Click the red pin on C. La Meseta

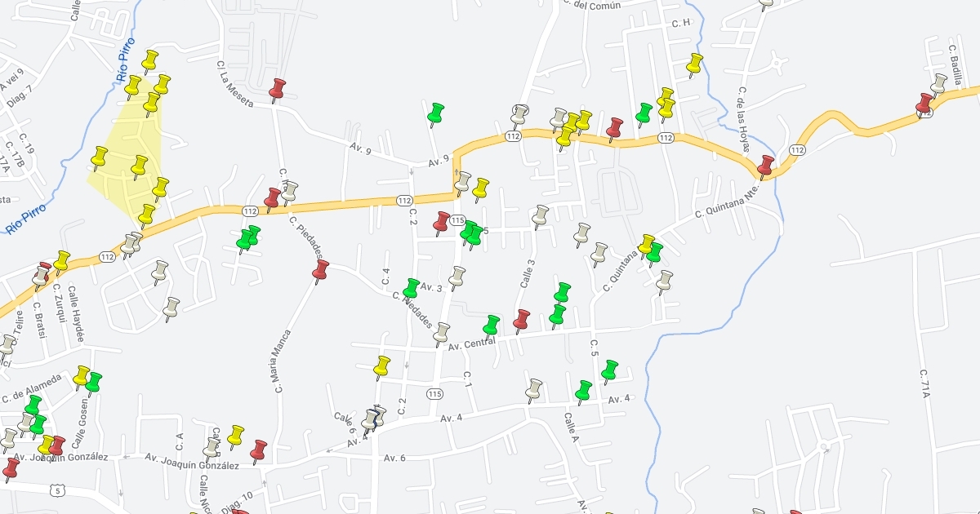(277, 90)
